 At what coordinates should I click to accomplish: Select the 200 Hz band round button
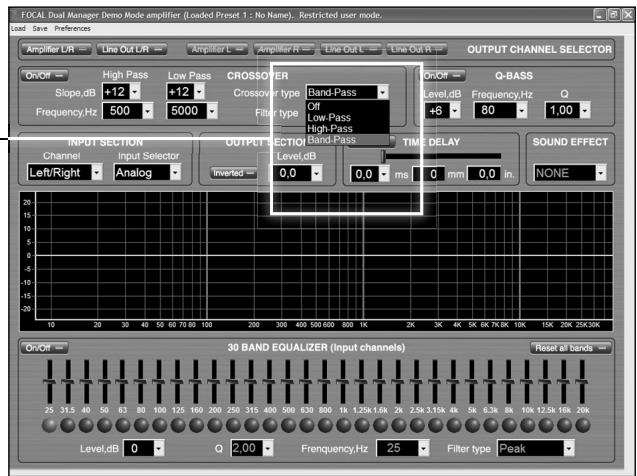(214, 425)
